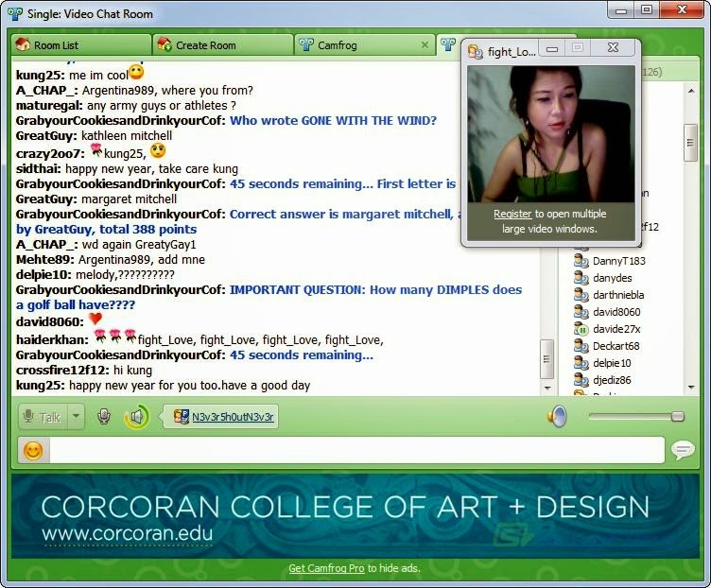Click djediz86's webcam user icon
711x588 pixels.
click(x=581, y=379)
